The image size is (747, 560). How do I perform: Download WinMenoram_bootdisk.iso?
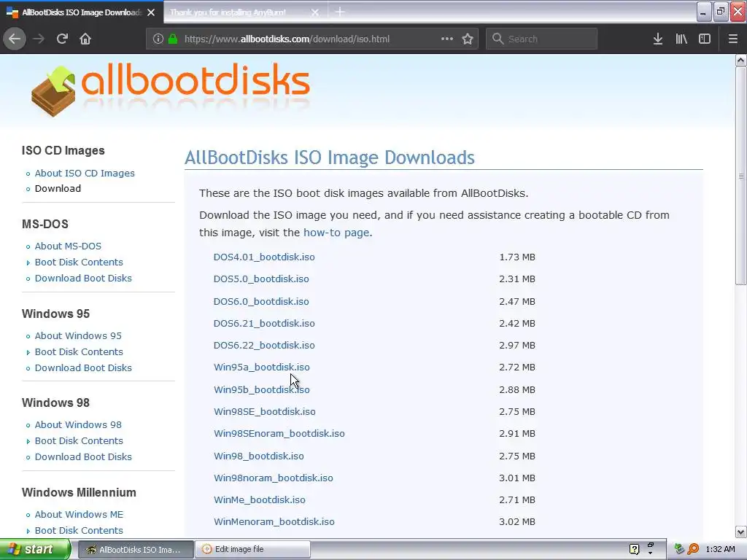point(274,522)
